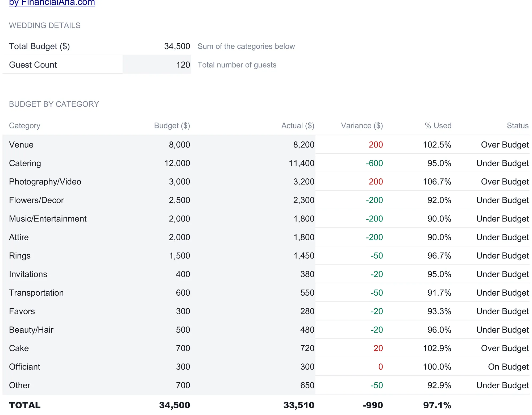Select Music/Entertainment Under Budget status
532x415 pixels.
click(502, 219)
